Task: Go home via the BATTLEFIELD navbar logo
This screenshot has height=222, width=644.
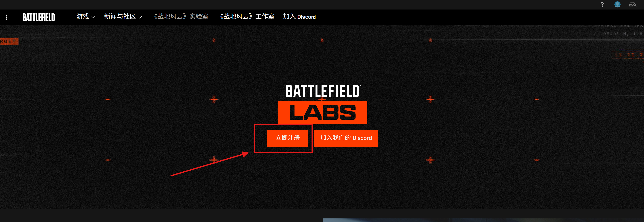Action: point(39,17)
